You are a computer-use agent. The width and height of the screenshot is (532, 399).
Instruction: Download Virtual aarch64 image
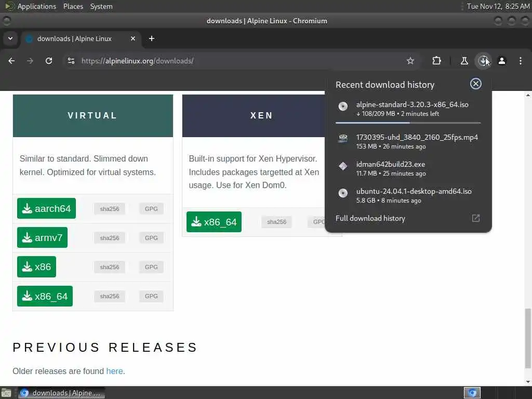pyautogui.click(x=46, y=208)
